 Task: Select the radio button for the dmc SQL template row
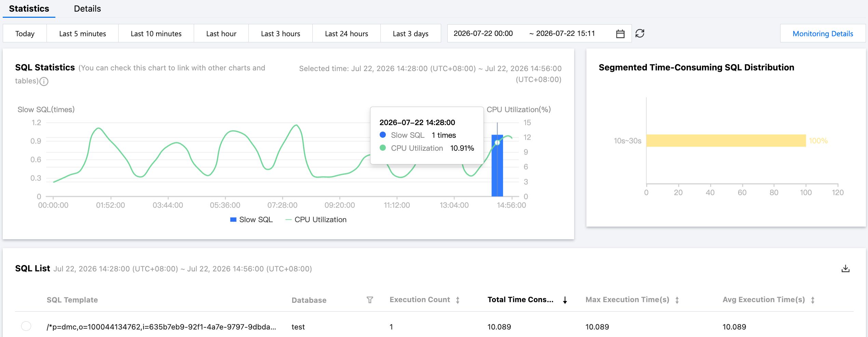pyautogui.click(x=26, y=326)
